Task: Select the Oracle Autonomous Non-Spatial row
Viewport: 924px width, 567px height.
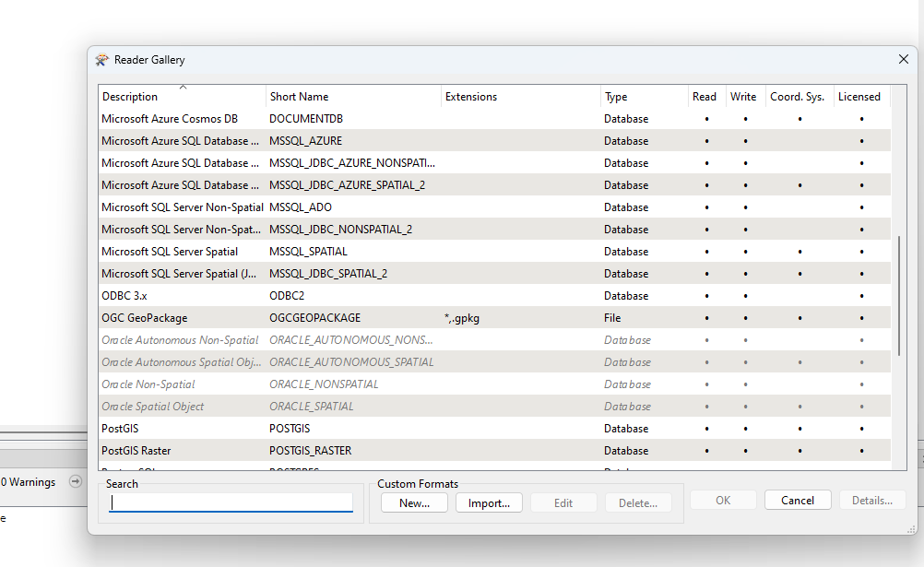Action: point(494,339)
